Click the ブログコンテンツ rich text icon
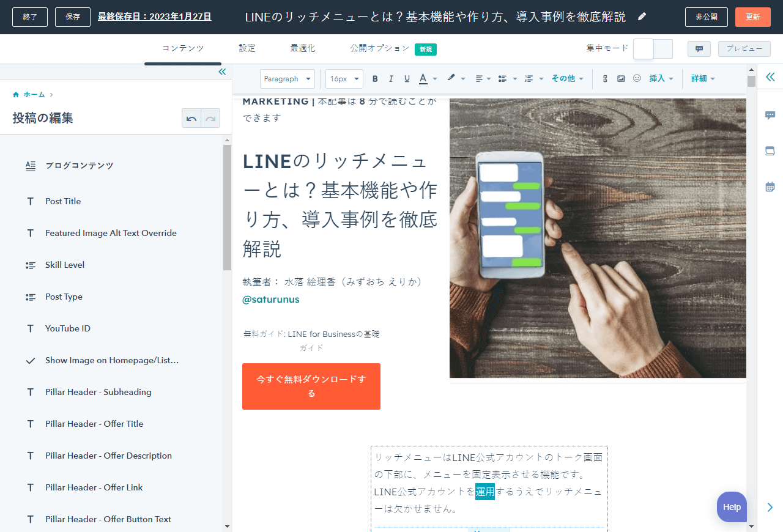This screenshot has width=783, height=532. click(x=31, y=166)
